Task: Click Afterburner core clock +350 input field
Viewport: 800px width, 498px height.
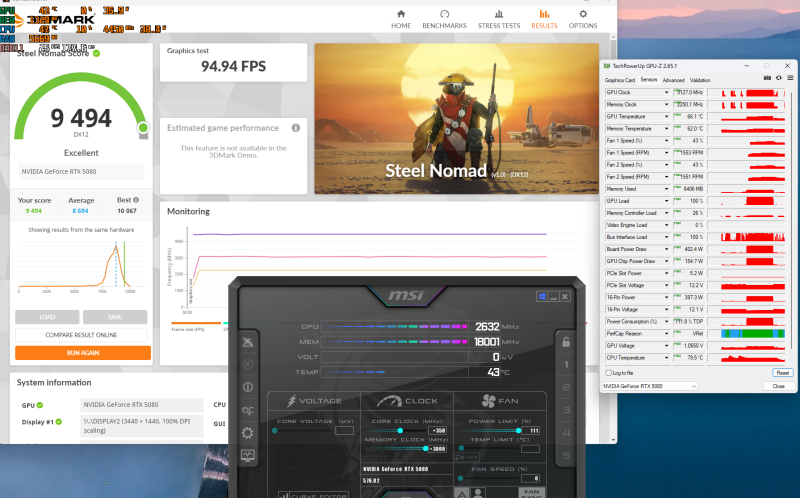Action: point(437,431)
